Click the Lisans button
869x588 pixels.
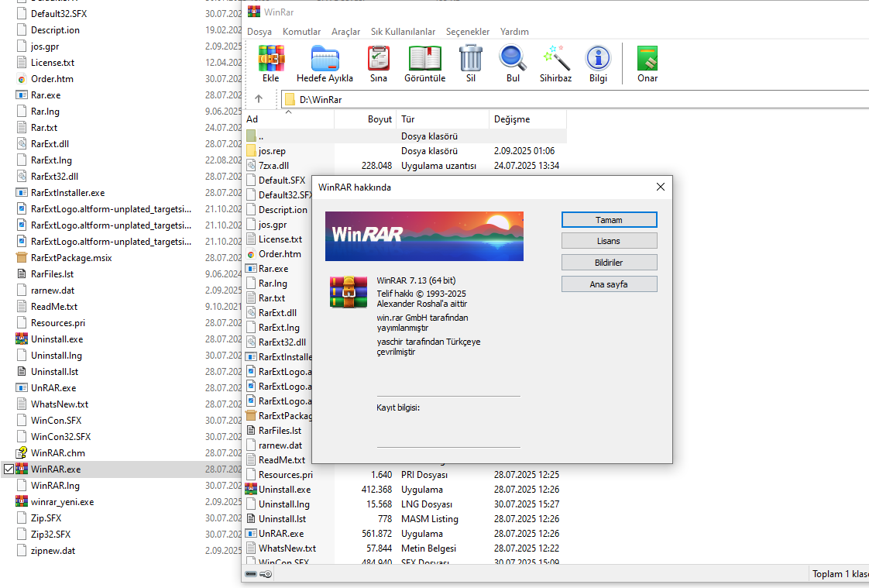click(x=609, y=241)
